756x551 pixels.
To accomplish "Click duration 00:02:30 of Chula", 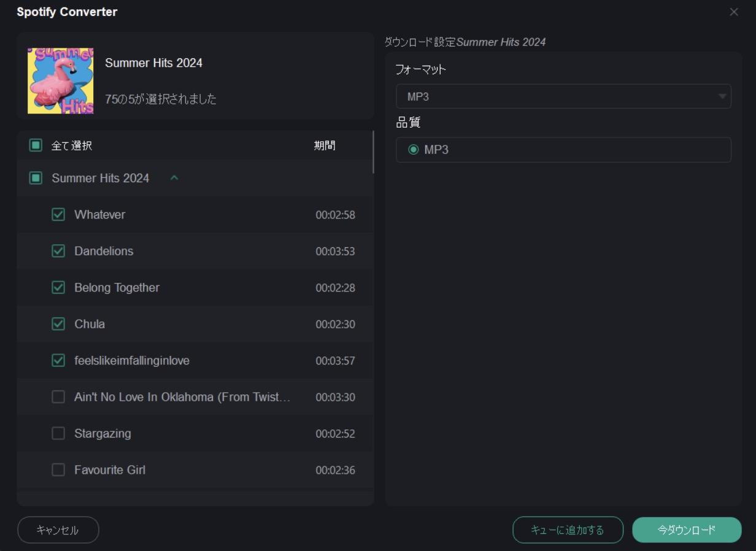I will (335, 325).
